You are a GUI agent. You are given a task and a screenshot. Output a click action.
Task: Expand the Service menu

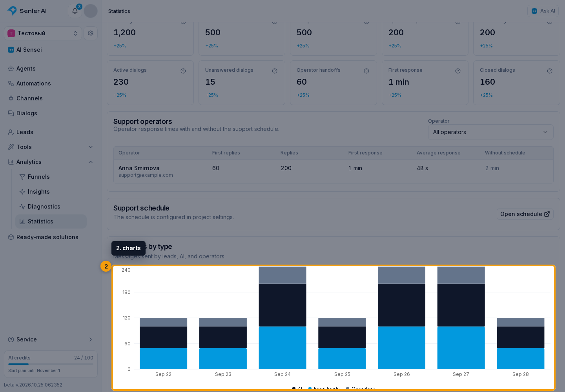[51, 339]
